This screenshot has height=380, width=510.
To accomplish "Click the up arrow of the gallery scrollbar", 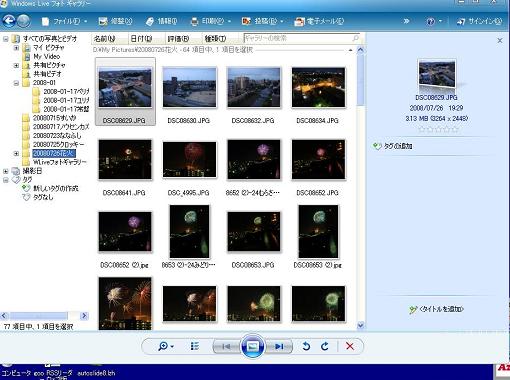I will tap(360, 50).
